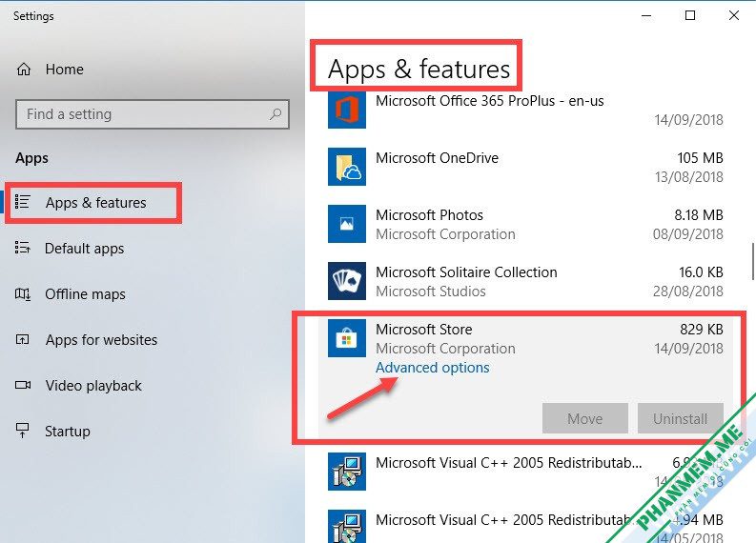Go to Offline maps settings
This screenshot has height=543, width=756.
[86, 294]
